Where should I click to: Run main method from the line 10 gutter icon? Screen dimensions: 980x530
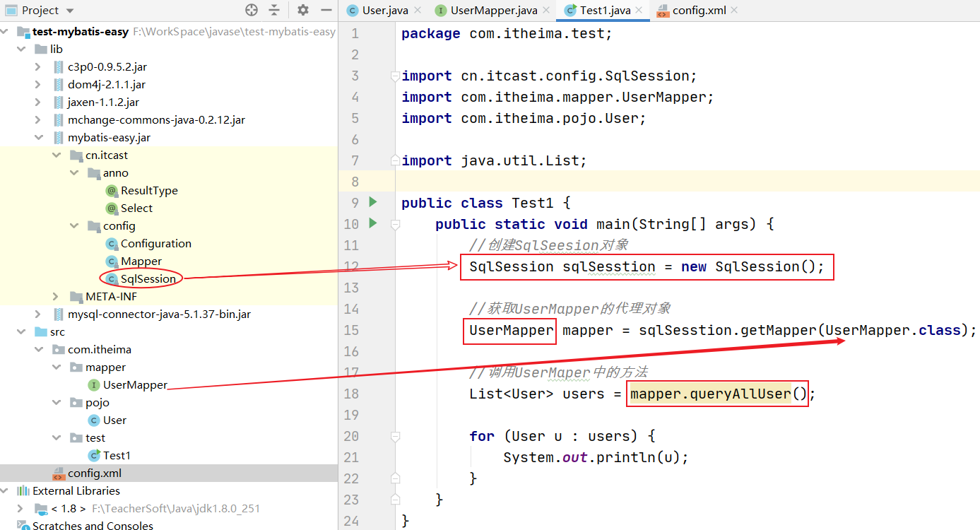pyautogui.click(x=373, y=223)
